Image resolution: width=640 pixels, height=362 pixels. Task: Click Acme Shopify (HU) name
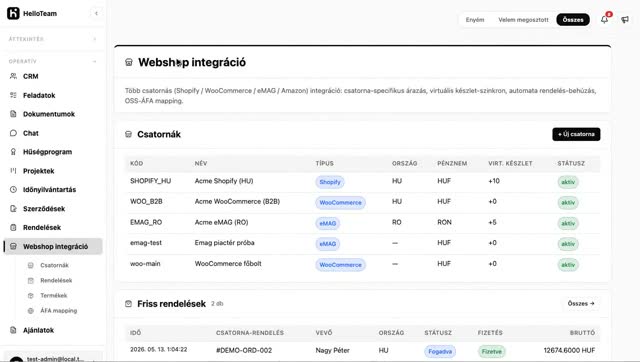click(x=224, y=181)
